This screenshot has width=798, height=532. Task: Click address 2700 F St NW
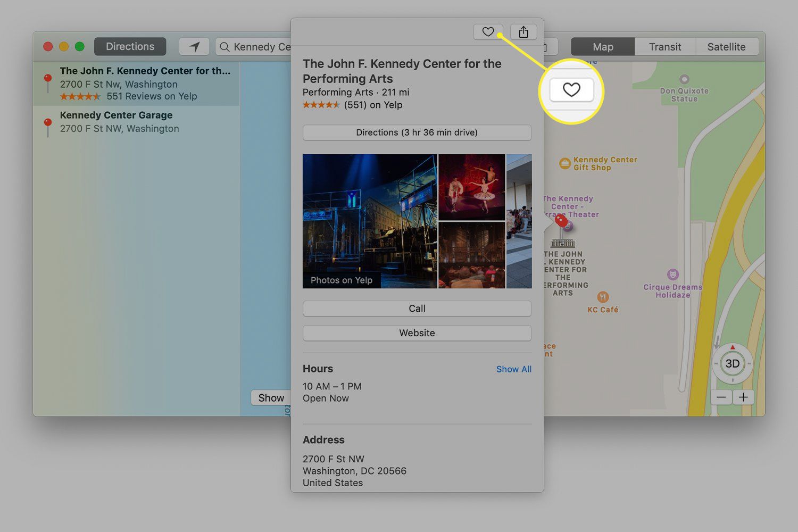[334, 459]
